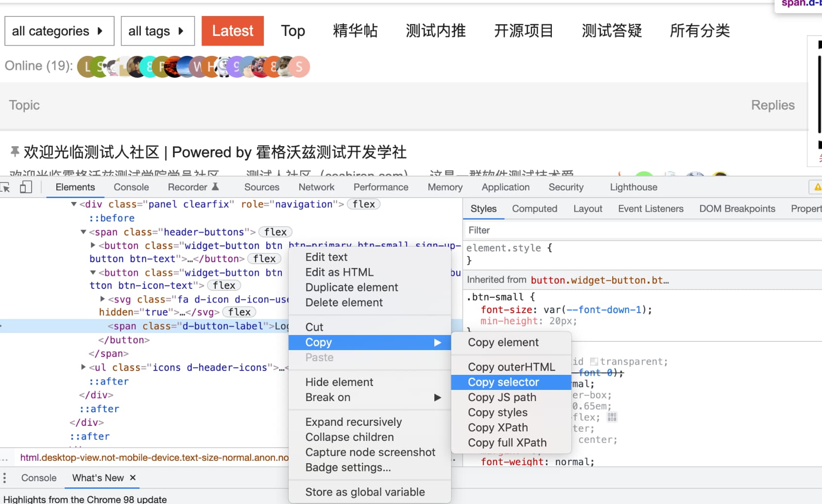Close the What's New drawer tab
Viewport: 822px width, 504px height.
tap(133, 478)
